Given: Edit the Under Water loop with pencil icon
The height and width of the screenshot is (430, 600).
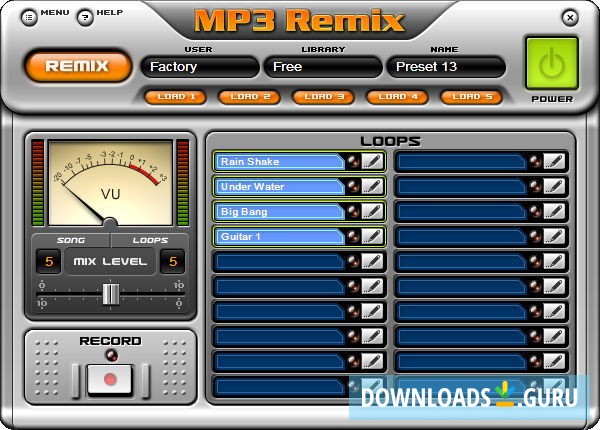Looking at the screenshot, I should 372,187.
